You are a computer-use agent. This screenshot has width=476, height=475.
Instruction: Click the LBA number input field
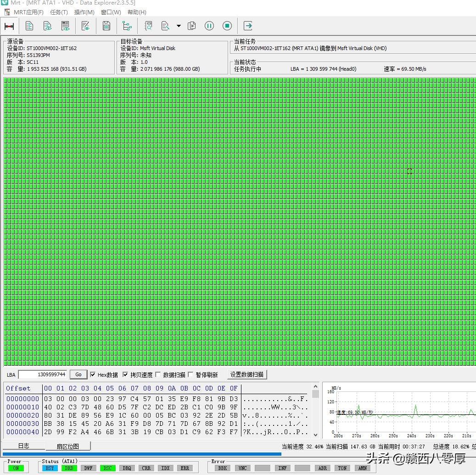44,374
